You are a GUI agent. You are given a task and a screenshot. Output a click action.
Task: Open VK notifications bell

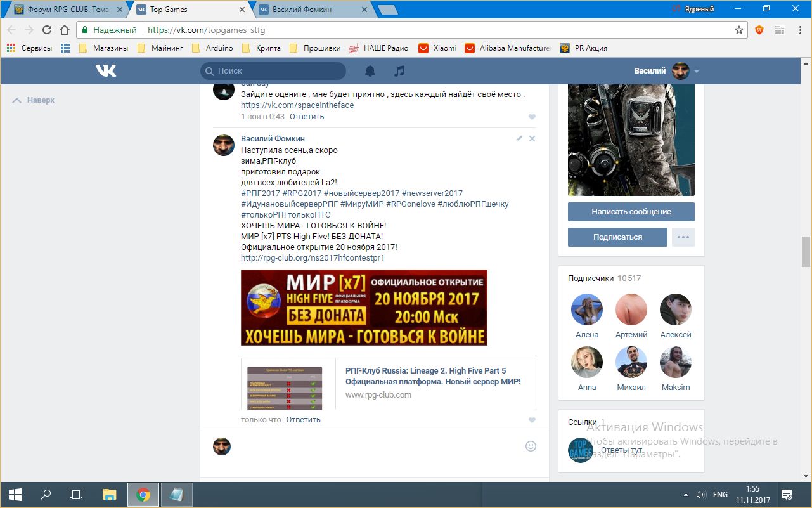click(x=370, y=71)
